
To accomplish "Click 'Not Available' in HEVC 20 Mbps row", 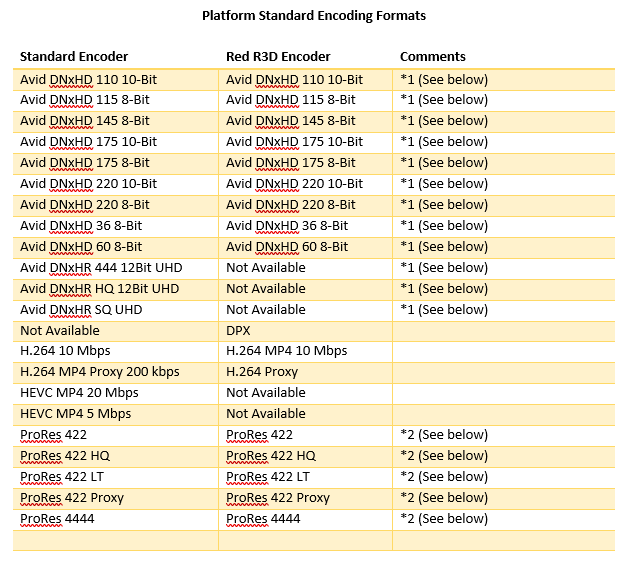I will 266,393.
